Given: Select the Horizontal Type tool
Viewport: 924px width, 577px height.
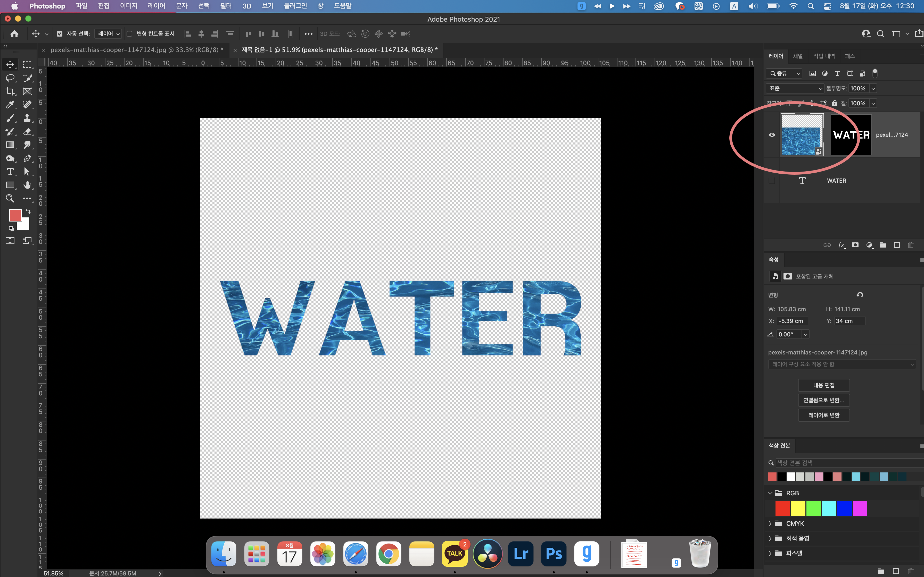Looking at the screenshot, I should (x=10, y=172).
